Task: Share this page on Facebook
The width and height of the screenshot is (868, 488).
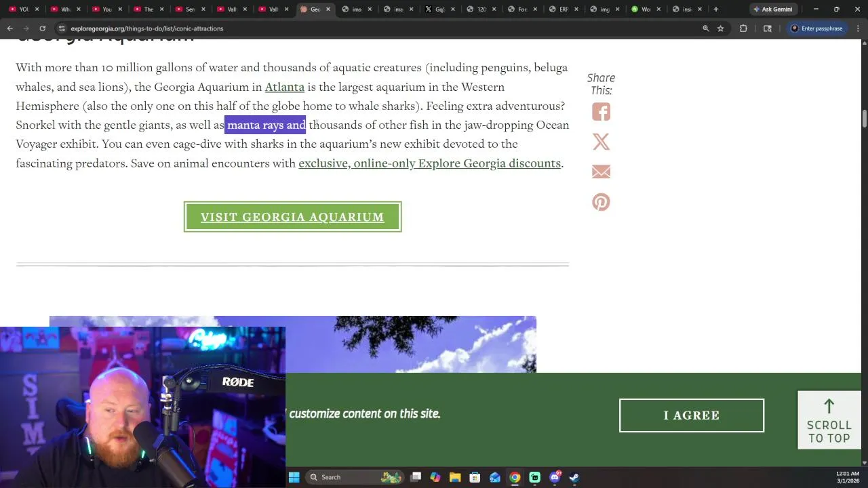Action: pyautogui.click(x=601, y=112)
